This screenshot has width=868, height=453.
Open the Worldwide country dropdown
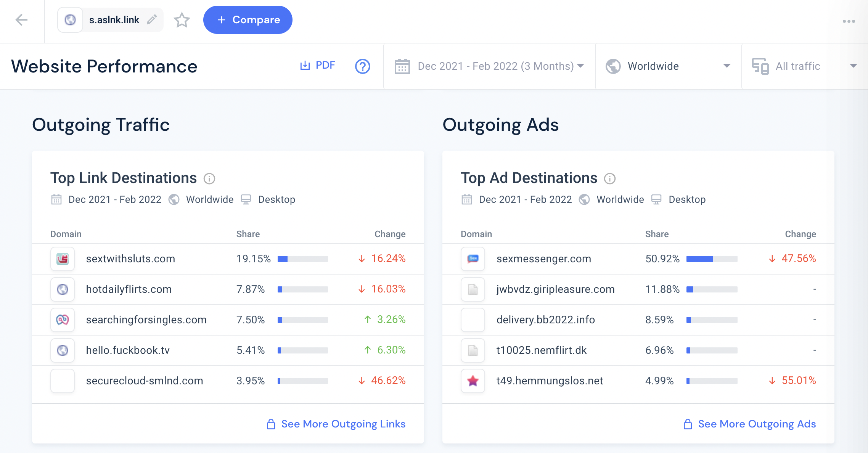(x=668, y=66)
